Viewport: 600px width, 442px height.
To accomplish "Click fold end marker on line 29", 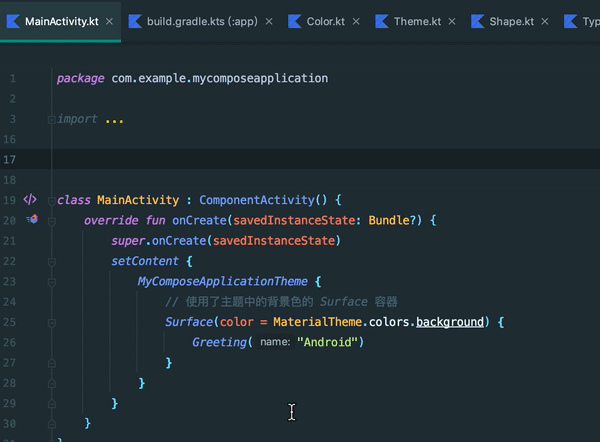I will tap(52, 404).
